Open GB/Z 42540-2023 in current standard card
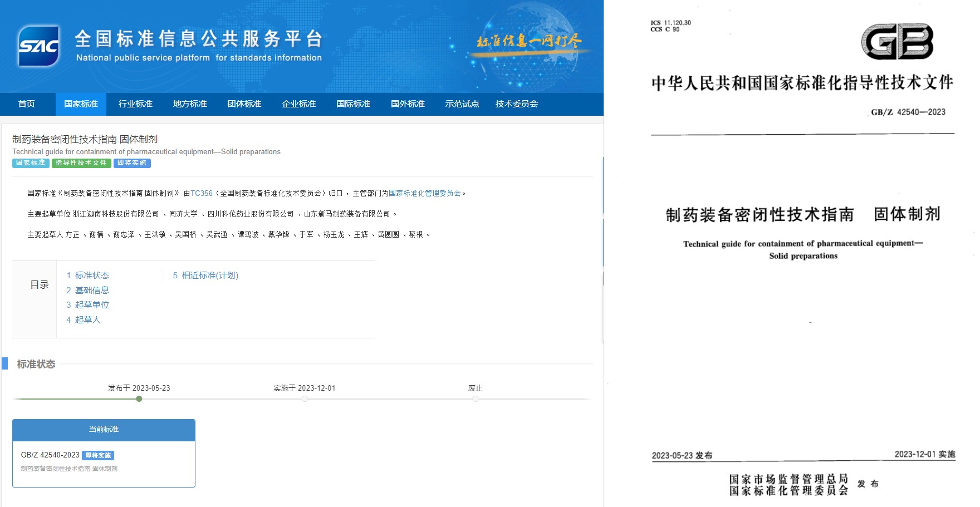This screenshot has width=980, height=507. [x=50, y=455]
